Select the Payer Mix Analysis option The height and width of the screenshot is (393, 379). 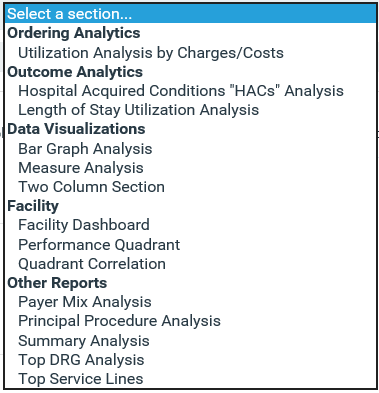pyautogui.click(x=191, y=302)
